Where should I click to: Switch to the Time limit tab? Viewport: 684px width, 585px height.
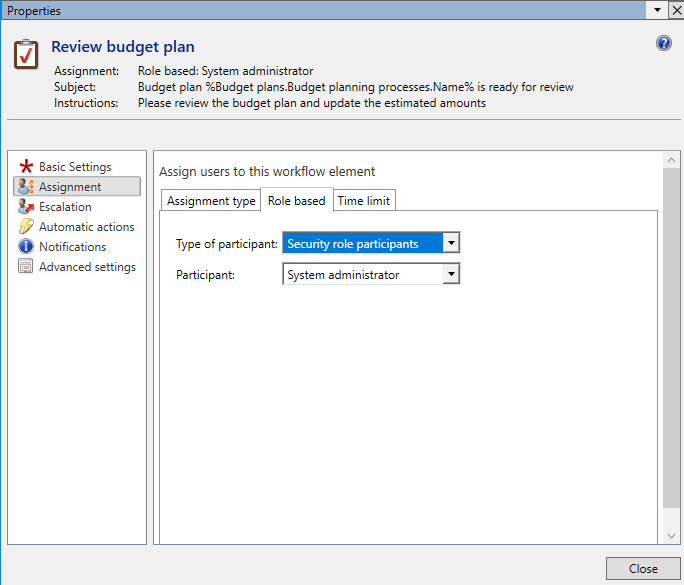(x=364, y=201)
